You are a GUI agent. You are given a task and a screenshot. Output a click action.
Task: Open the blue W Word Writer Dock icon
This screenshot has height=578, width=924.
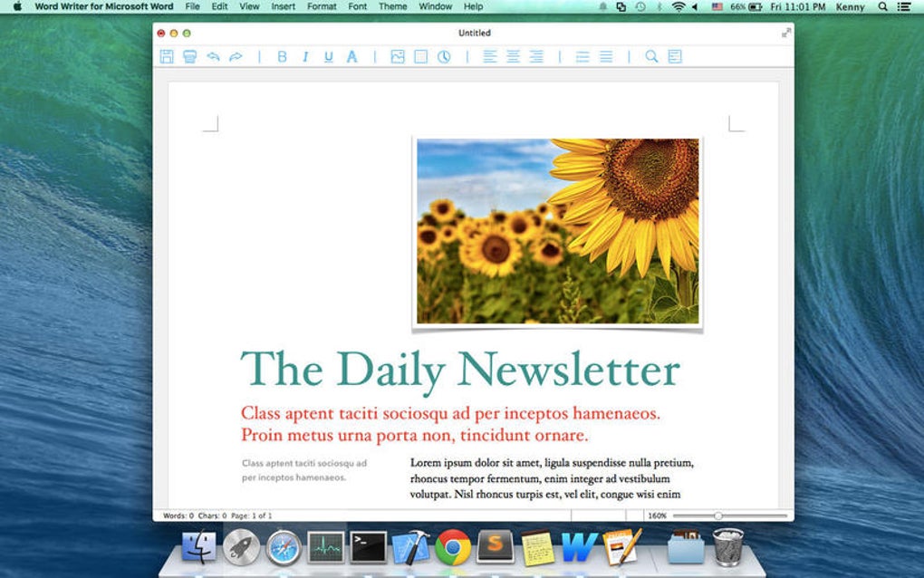(x=580, y=547)
